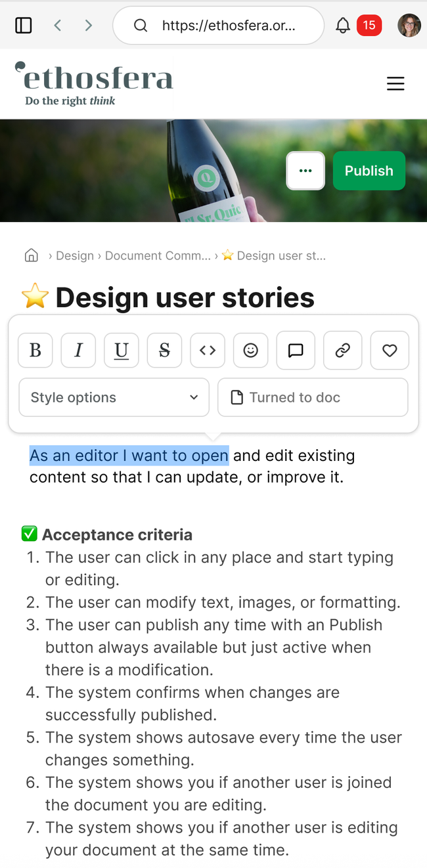
Task: Apply italic formatting to selection
Action: tap(78, 350)
